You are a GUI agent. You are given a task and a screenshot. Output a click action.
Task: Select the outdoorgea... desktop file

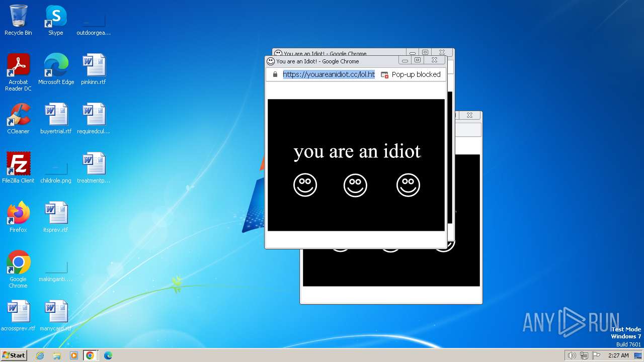94,20
